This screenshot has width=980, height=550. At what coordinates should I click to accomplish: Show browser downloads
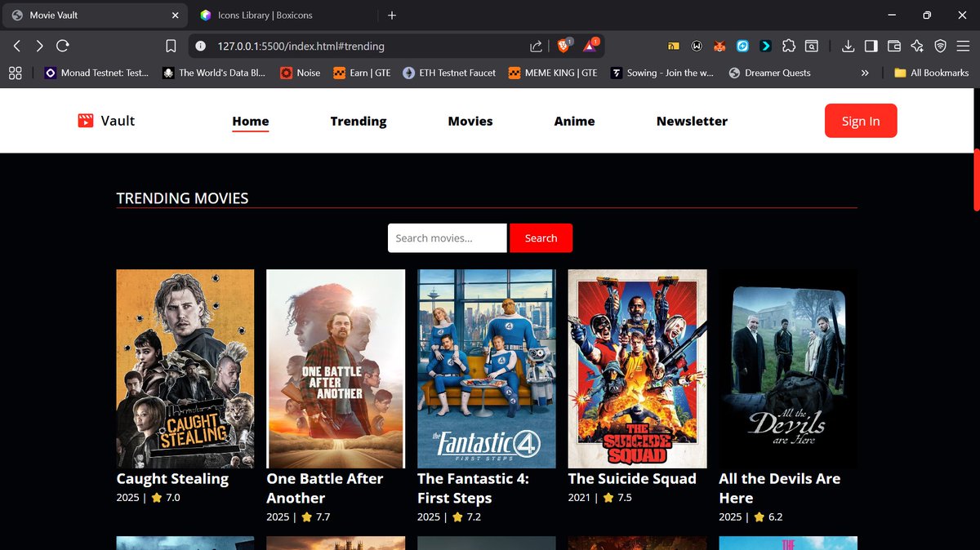click(x=849, y=47)
